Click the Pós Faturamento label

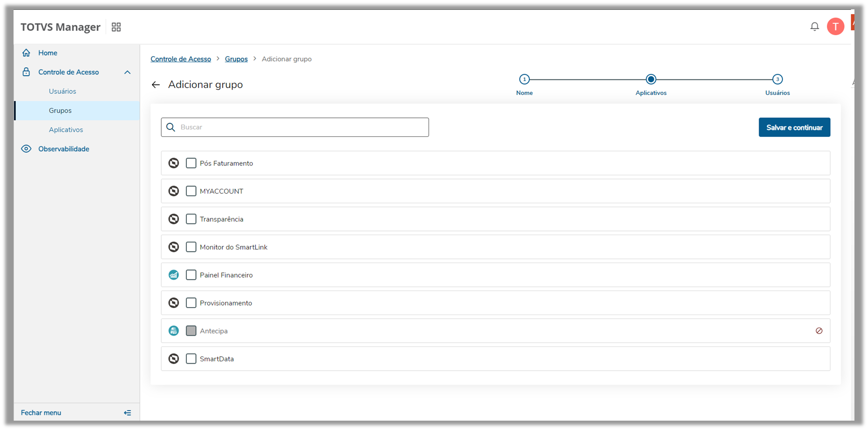click(x=227, y=163)
